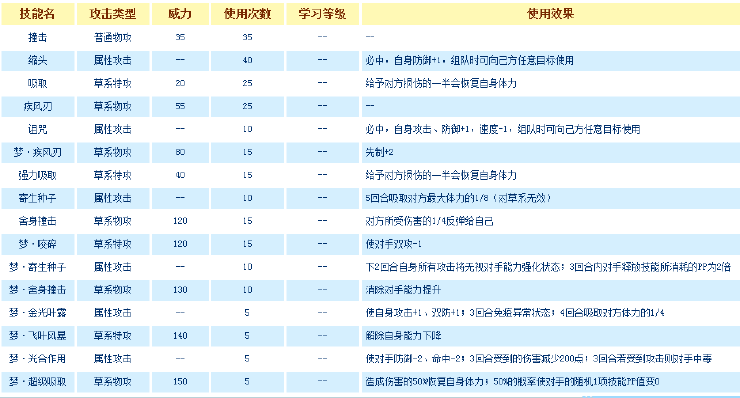The width and height of the screenshot is (740, 398).
Task: Select the 寄生种子 skill name cell
Action: coord(38,198)
